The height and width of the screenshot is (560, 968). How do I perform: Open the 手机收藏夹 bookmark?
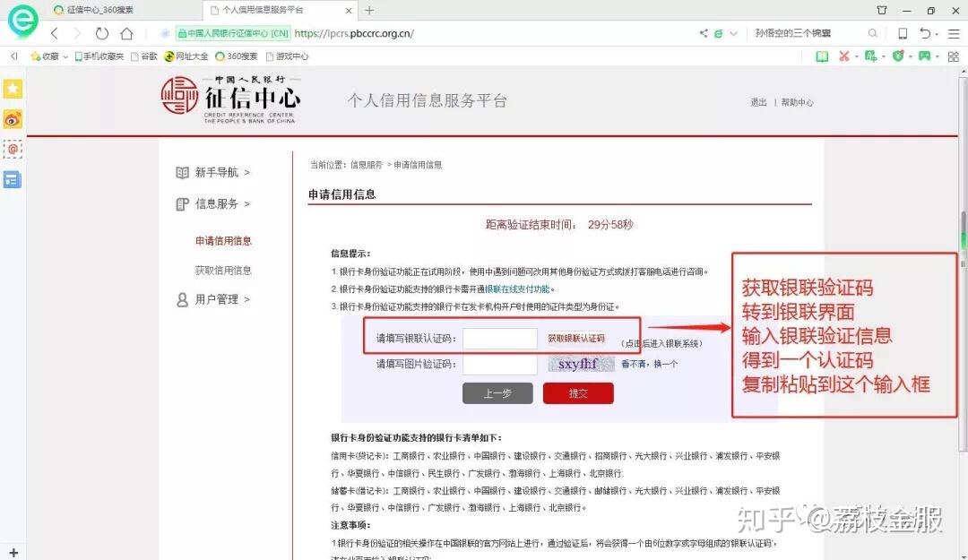tap(99, 56)
